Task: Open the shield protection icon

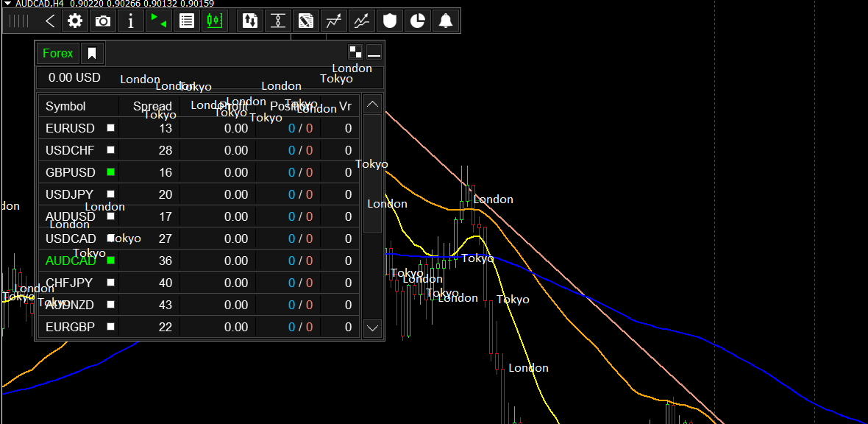Action: pos(390,21)
